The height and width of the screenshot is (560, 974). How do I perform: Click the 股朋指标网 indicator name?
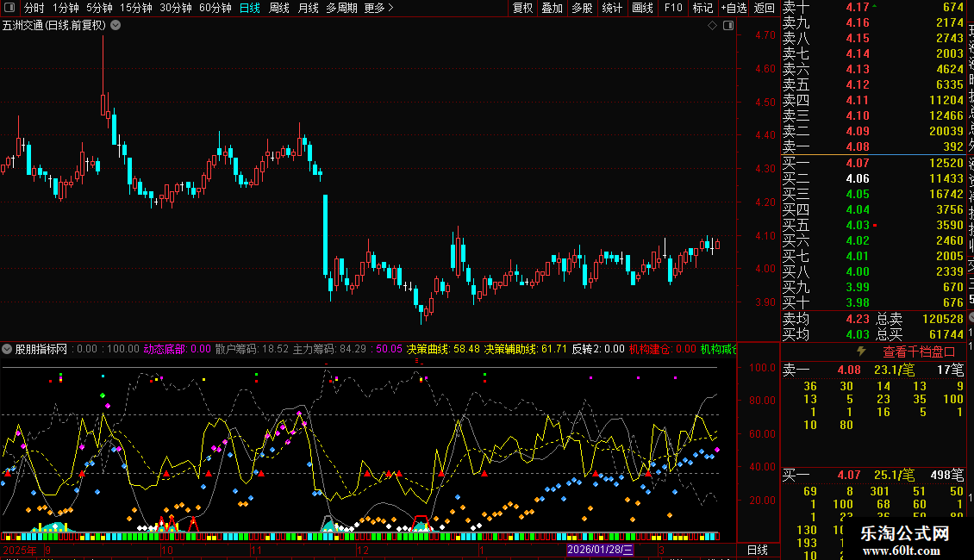tap(41, 349)
